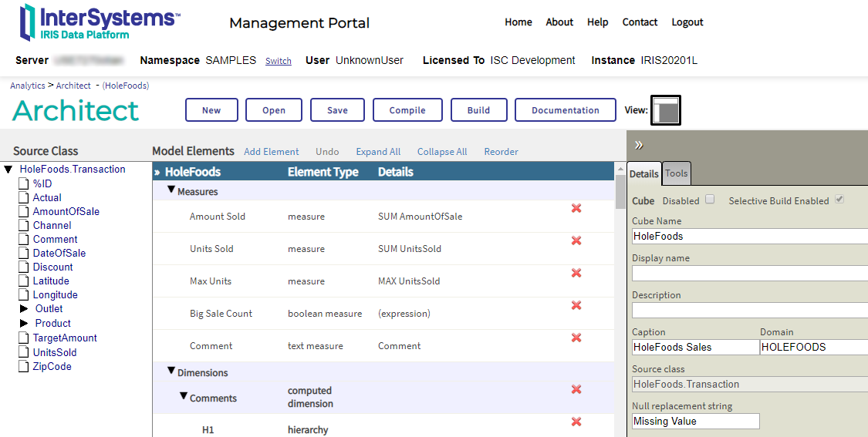Open the Documentation button
This screenshot has width=868, height=437.
566,110
